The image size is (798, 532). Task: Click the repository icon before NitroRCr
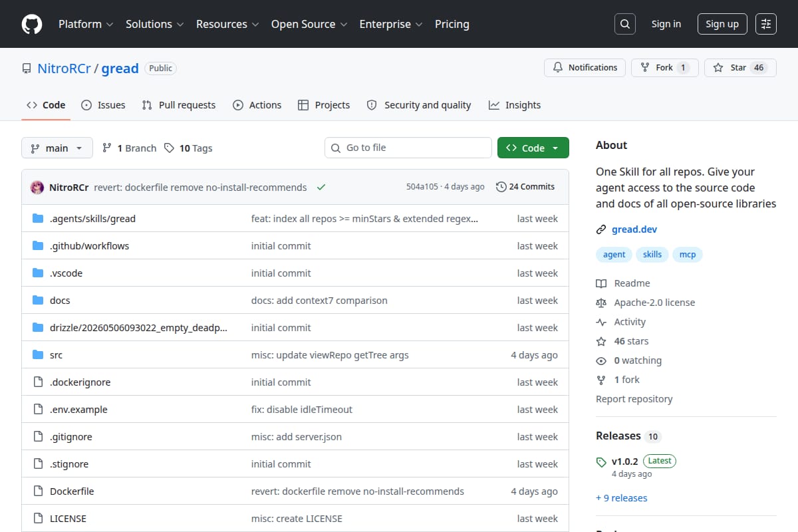pyautogui.click(x=27, y=68)
